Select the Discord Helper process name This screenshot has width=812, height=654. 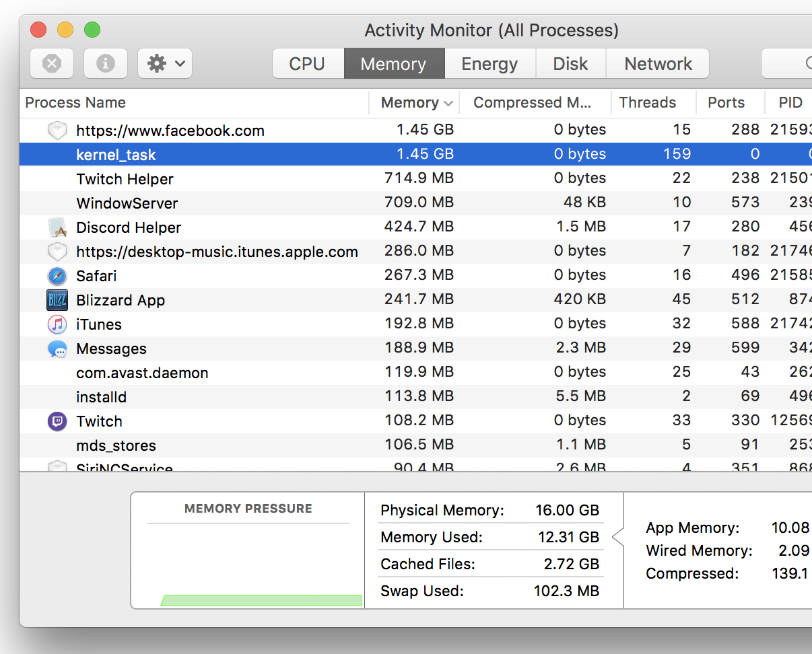point(129,227)
